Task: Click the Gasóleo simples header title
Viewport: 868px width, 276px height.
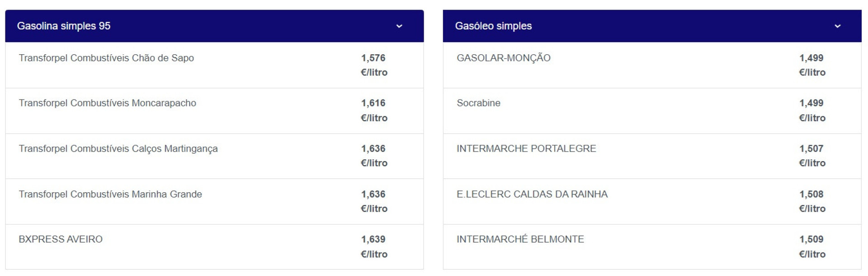Action: click(x=493, y=26)
